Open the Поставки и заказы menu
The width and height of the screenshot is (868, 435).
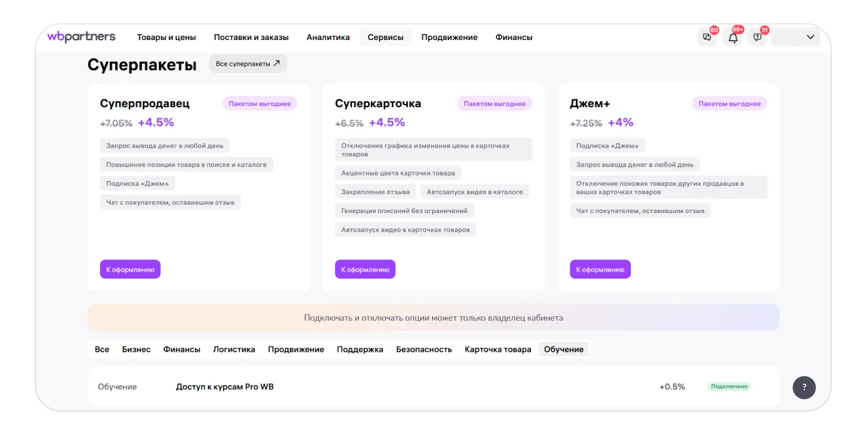[x=251, y=37]
